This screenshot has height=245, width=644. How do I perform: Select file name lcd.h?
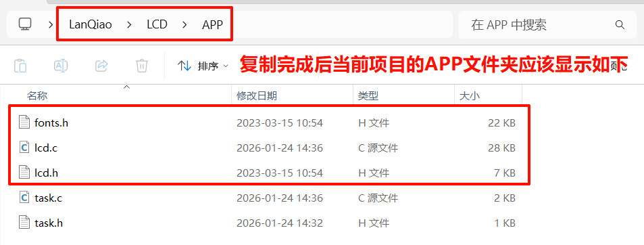pyautogui.click(x=47, y=173)
